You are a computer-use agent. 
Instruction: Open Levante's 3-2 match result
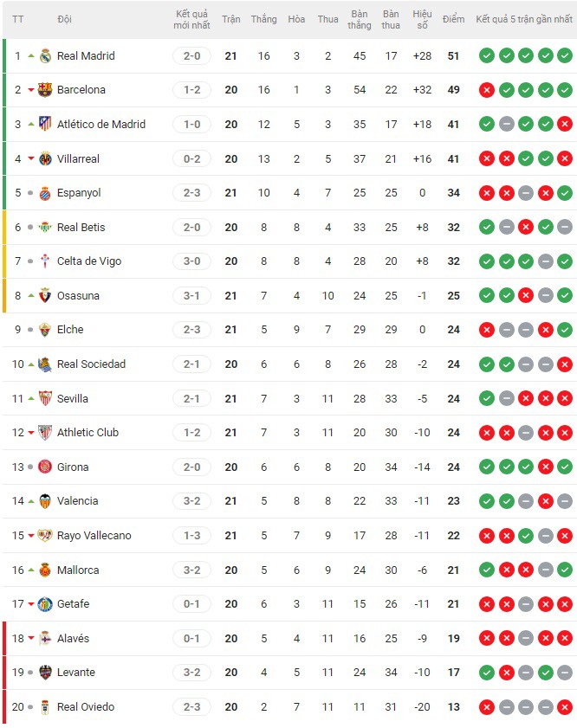point(190,672)
